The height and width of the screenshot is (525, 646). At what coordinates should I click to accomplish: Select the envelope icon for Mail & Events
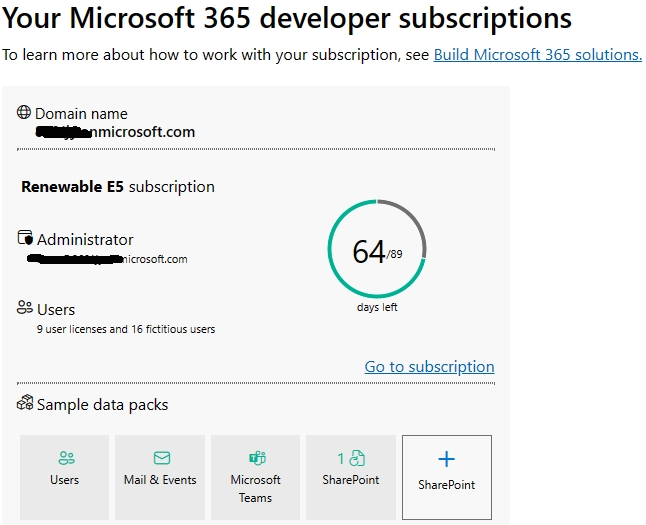coord(161,459)
